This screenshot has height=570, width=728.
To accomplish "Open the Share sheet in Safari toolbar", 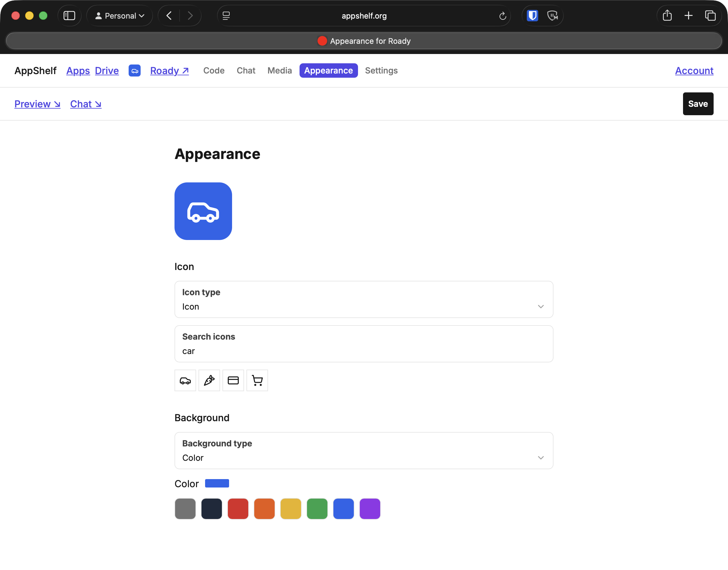I will pos(667,16).
